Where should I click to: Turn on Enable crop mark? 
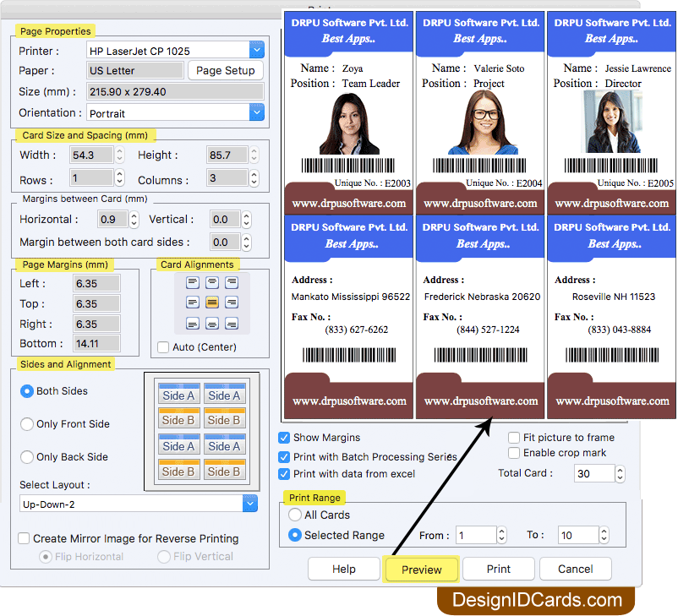click(514, 453)
